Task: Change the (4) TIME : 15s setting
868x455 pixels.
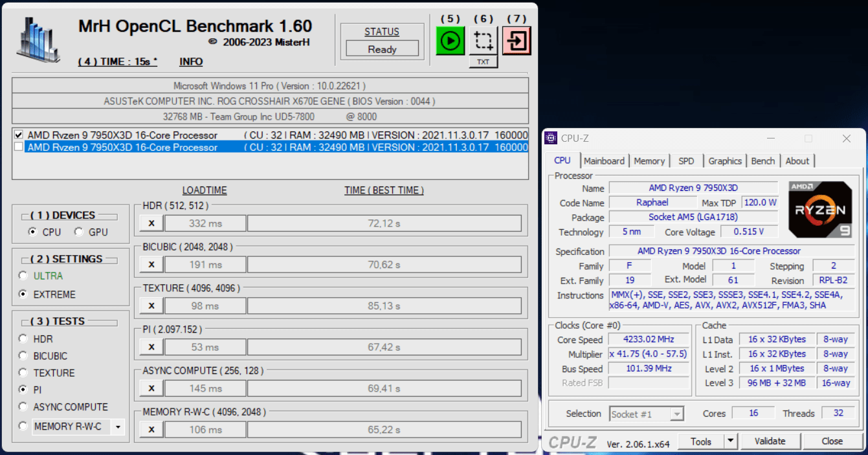Action: pyautogui.click(x=118, y=61)
